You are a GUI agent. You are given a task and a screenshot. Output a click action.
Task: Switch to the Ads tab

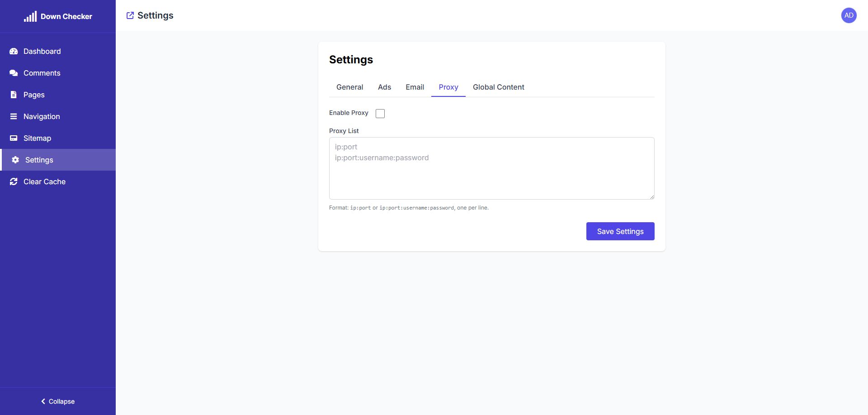click(384, 87)
